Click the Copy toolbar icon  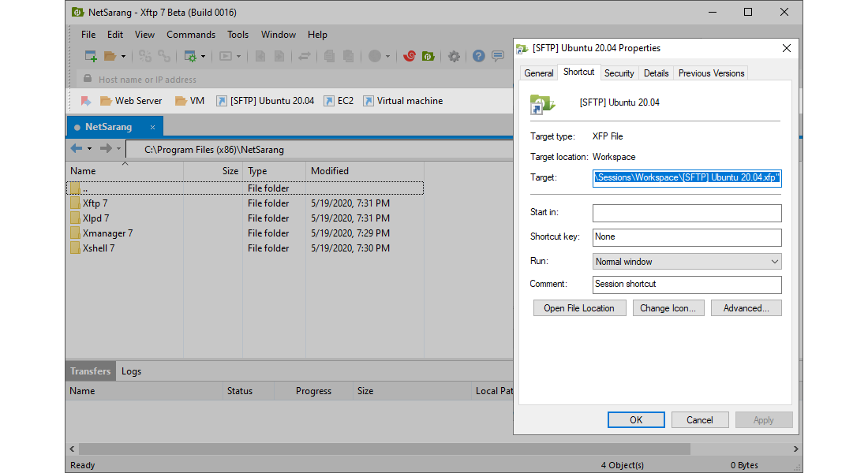coord(329,56)
